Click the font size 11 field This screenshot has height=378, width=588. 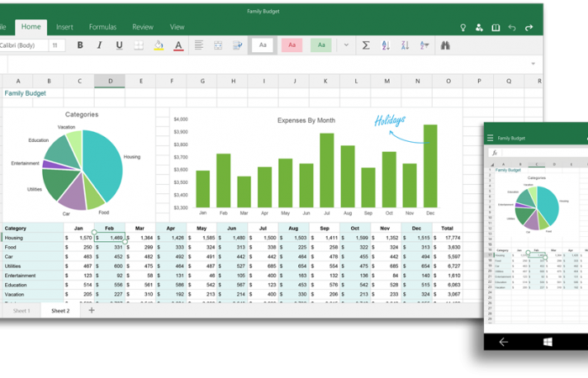click(x=56, y=45)
